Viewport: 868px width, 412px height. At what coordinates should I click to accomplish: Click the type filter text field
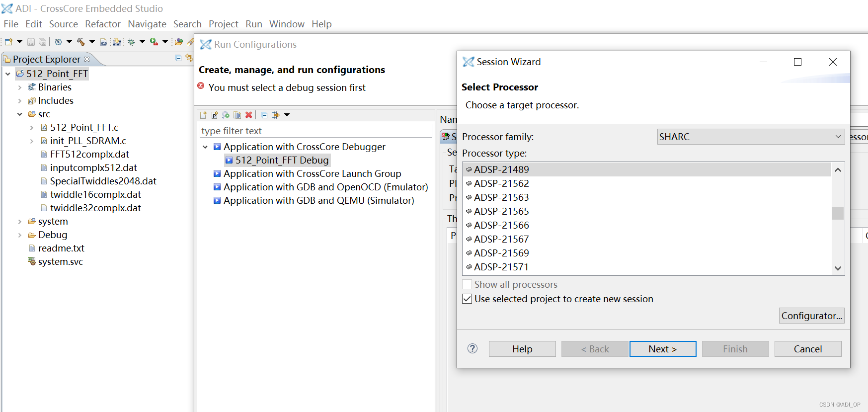[x=316, y=131]
